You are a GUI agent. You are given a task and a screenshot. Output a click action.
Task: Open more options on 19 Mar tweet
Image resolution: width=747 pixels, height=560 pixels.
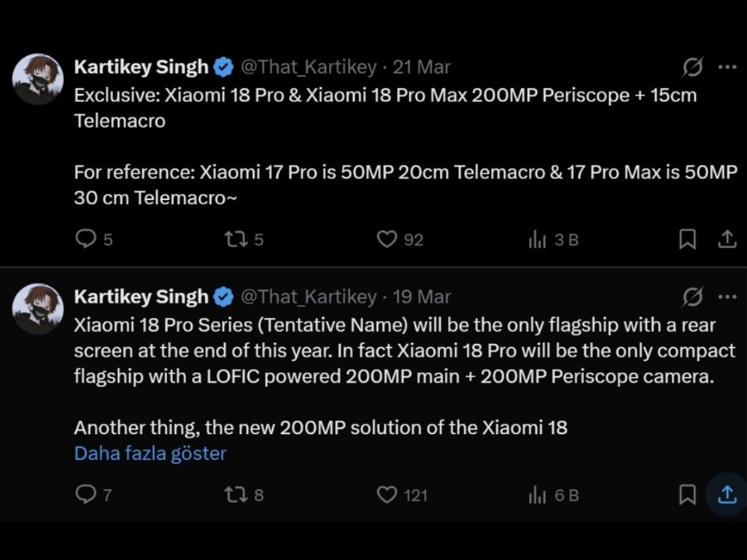pyautogui.click(x=727, y=297)
